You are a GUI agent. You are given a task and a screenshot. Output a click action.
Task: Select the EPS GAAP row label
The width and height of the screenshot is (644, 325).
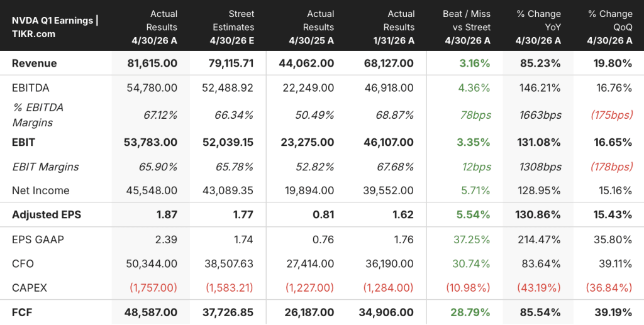pos(38,240)
